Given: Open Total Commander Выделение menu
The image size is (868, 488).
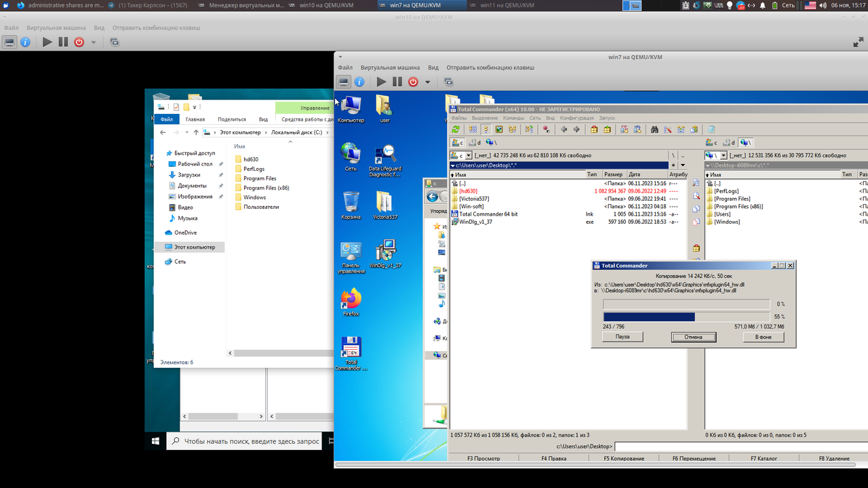Looking at the screenshot, I should (484, 118).
